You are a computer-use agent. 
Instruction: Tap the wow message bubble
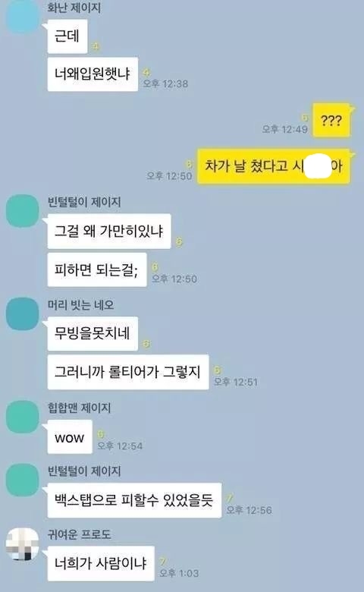click(70, 437)
